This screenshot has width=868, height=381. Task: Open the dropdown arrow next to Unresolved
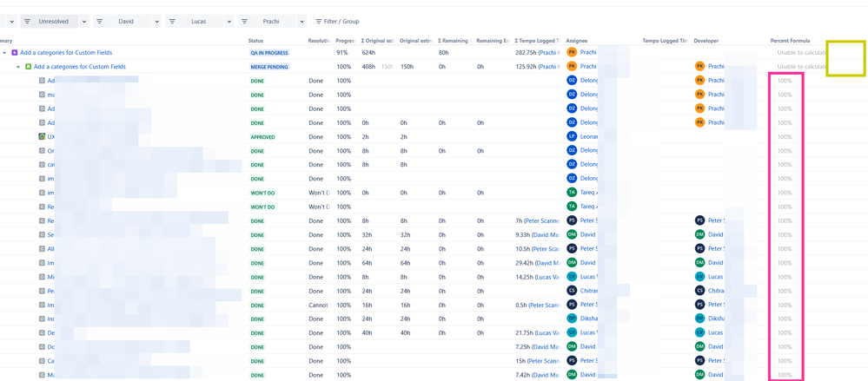coord(84,22)
